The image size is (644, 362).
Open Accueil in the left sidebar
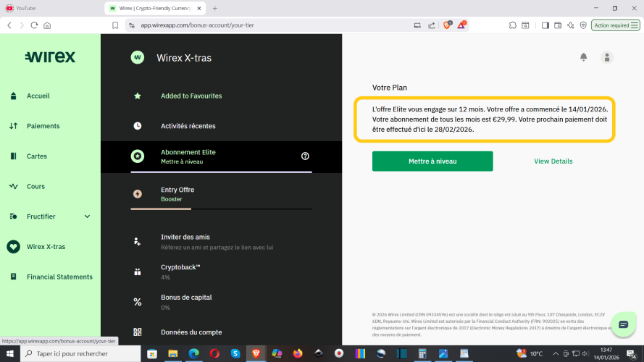click(38, 96)
